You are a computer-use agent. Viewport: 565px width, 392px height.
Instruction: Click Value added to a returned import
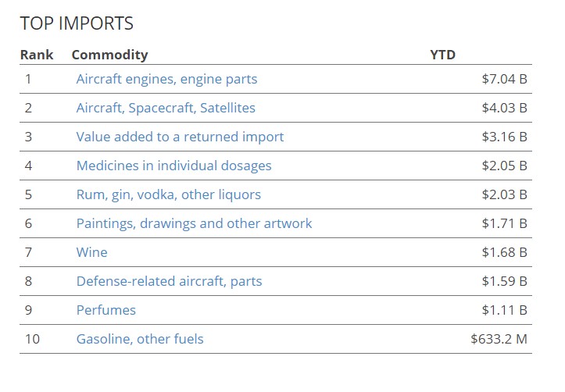click(x=180, y=137)
